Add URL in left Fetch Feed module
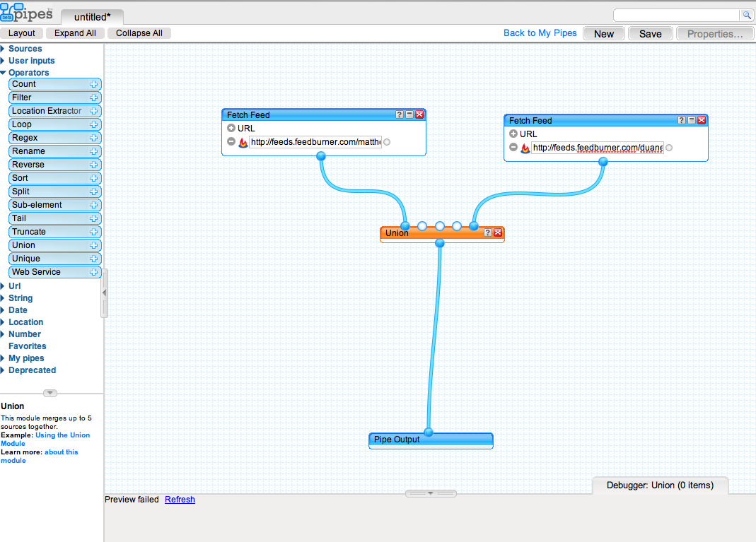756x542 pixels. click(x=231, y=129)
